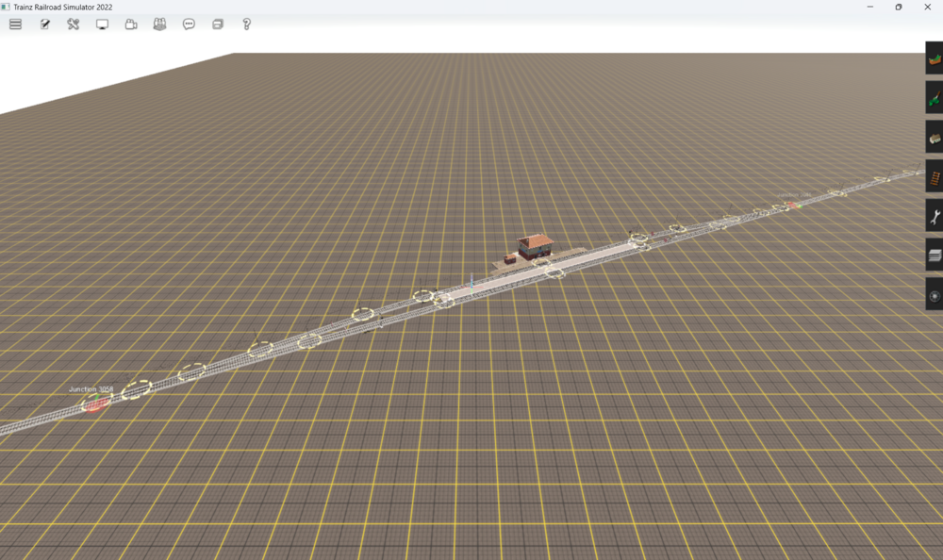The width and height of the screenshot is (943, 560).
Task: Open the Trains wheel tool
Action: coord(934,295)
